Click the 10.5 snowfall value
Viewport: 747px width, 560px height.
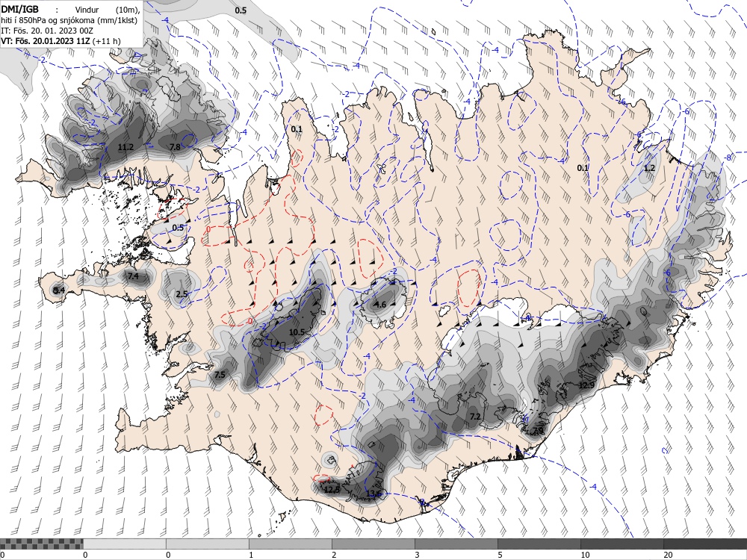(297, 332)
